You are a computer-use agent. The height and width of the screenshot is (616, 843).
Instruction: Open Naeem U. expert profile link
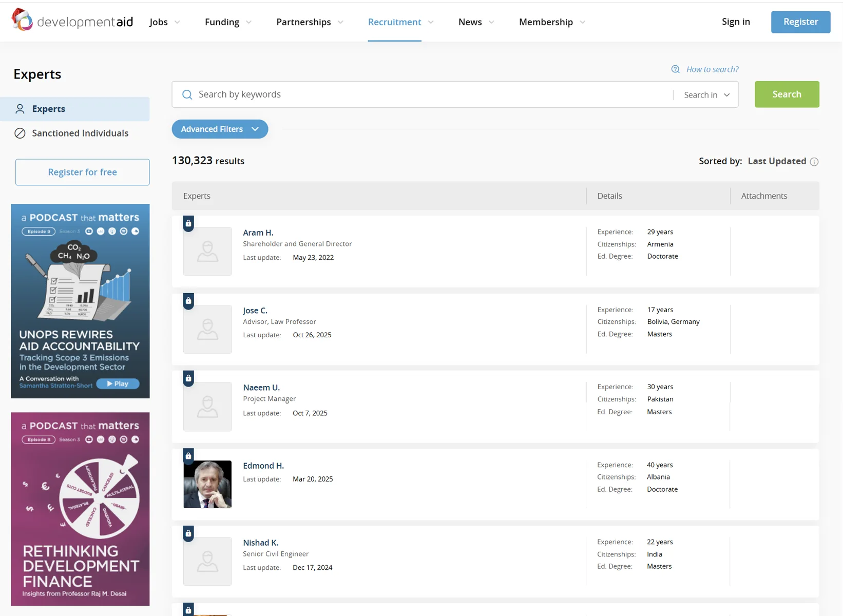261,388
